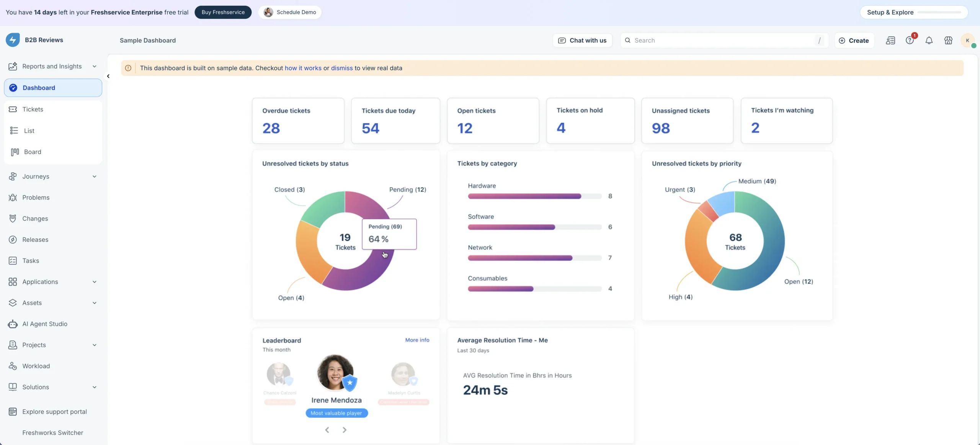Open Freshworks Switcher

coord(53,433)
